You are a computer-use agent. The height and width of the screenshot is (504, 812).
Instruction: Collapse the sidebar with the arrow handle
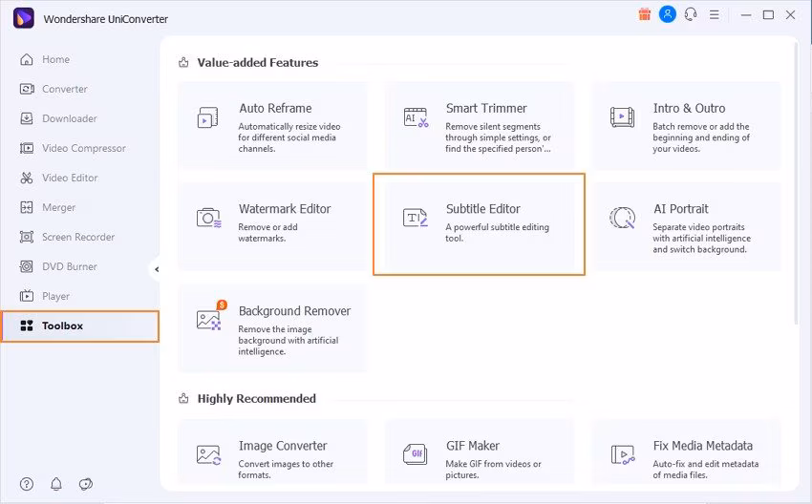(x=156, y=270)
